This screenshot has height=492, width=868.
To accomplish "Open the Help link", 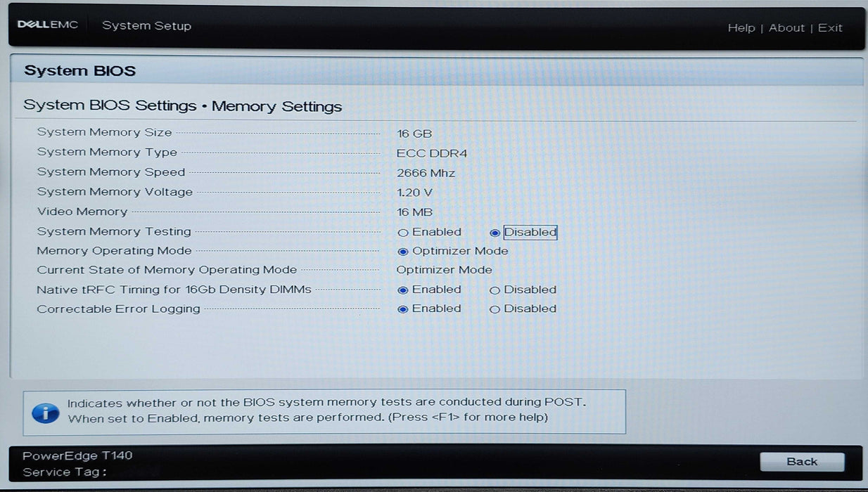I will [741, 28].
